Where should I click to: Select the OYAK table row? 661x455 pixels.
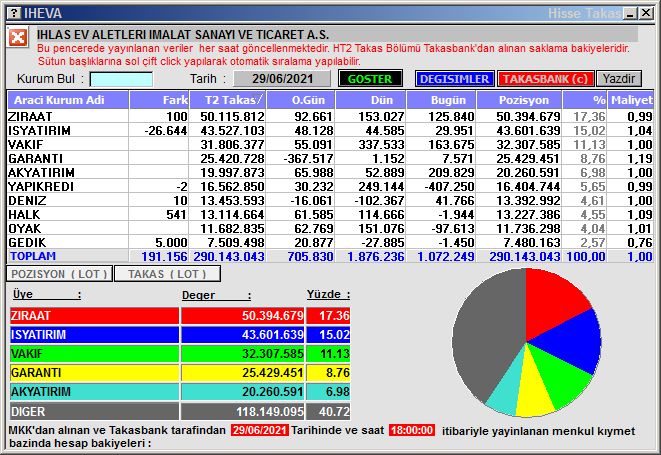(x=330, y=228)
